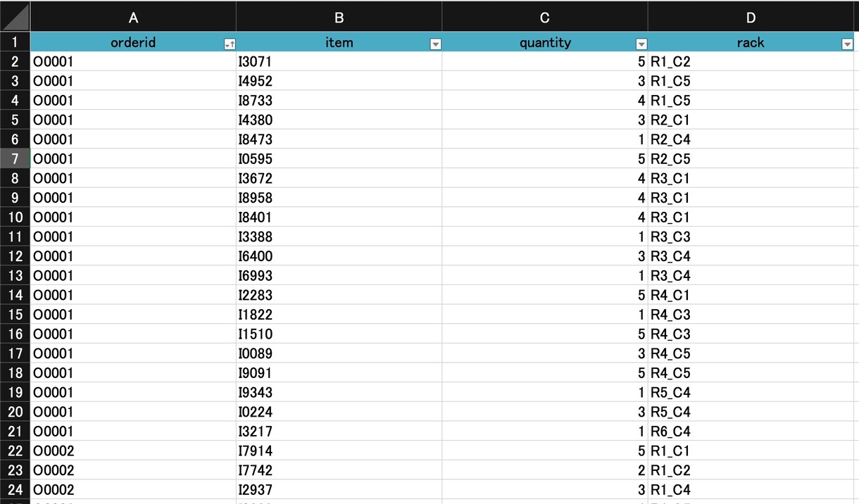Select cell containing item I2937
This screenshot has width=859, height=504.
point(339,490)
